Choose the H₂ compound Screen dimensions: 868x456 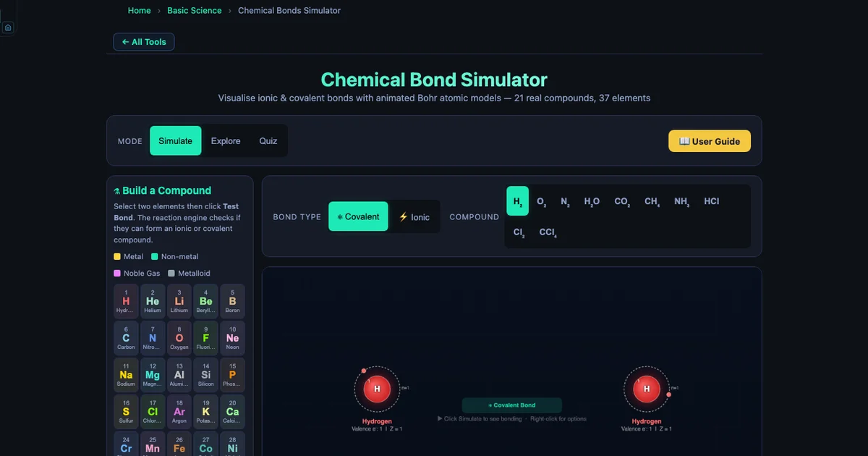[x=518, y=201]
